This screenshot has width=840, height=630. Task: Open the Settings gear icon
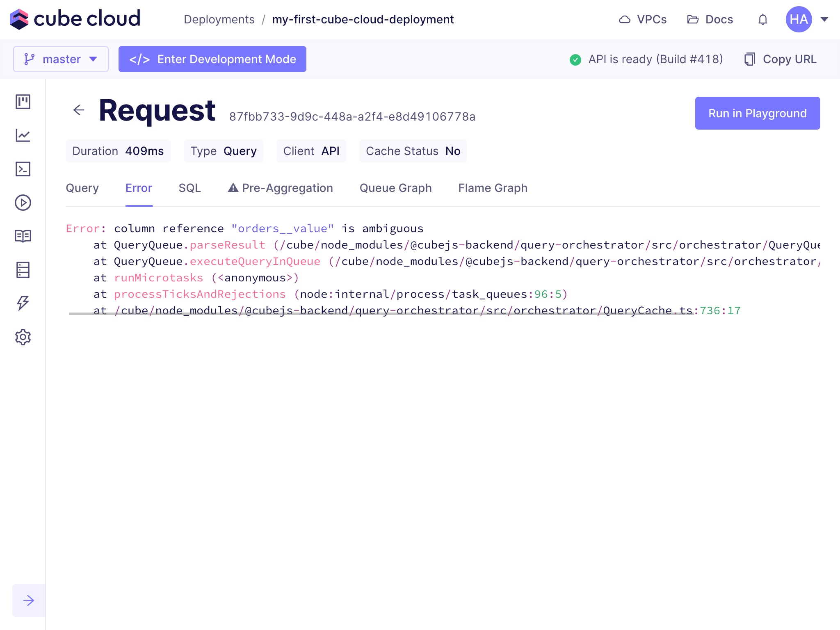(23, 337)
